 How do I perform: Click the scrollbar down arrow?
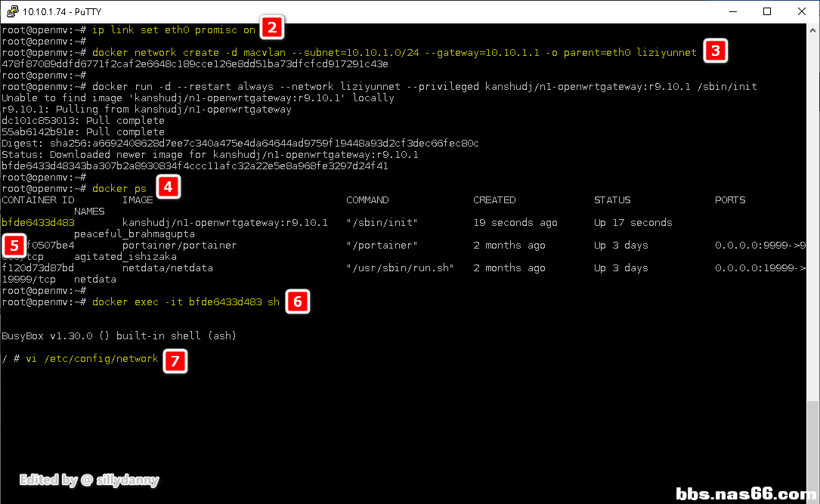click(x=812, y=496)
